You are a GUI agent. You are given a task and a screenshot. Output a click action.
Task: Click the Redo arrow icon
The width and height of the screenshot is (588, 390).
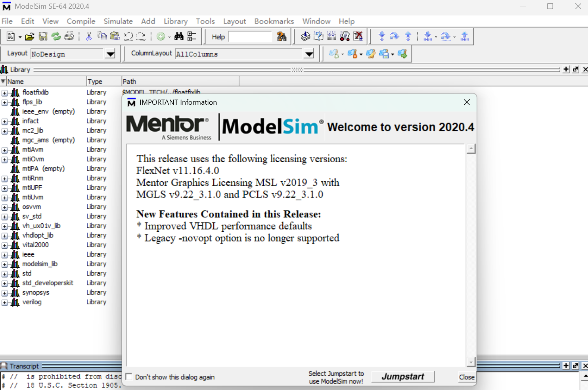(141, 37)
